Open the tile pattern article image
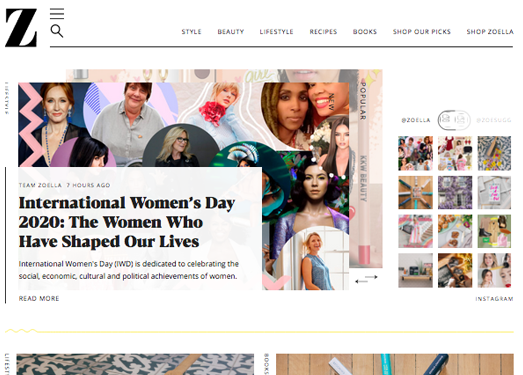The width and height of the screenshot is (523, 375). click(x=135, y=364)
